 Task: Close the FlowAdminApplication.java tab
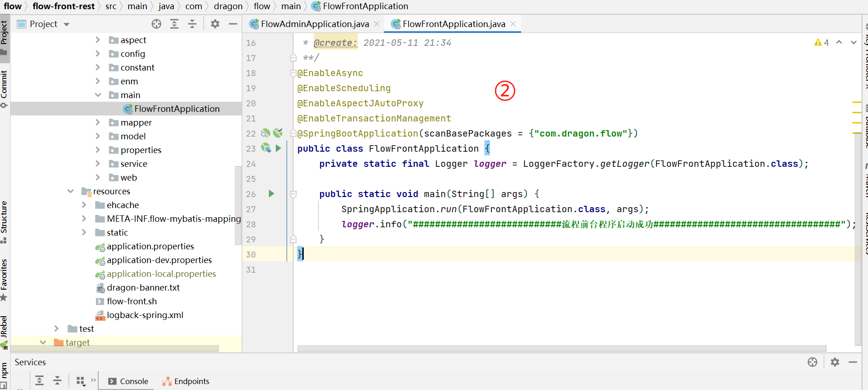[x=377, y=24]
